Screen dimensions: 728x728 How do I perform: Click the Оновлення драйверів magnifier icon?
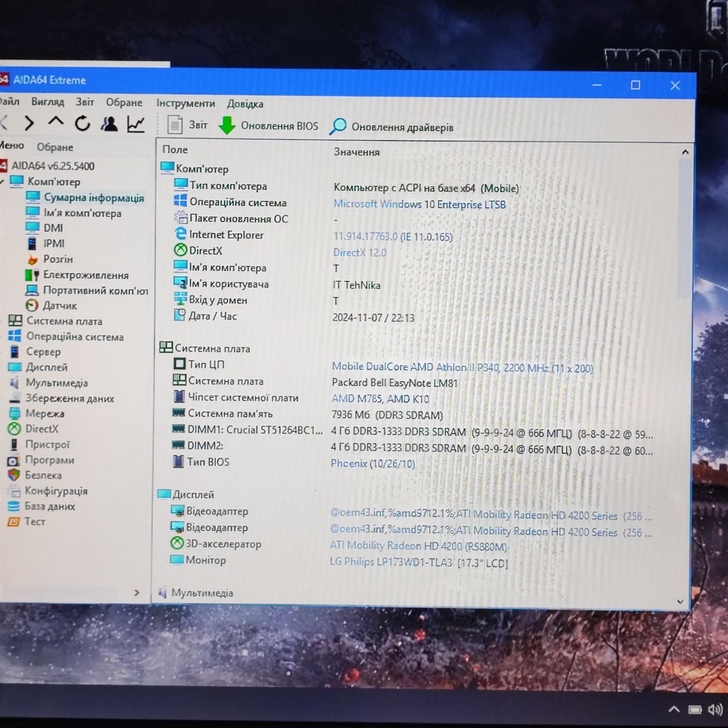pyautogui.click(x=338, y=126)
